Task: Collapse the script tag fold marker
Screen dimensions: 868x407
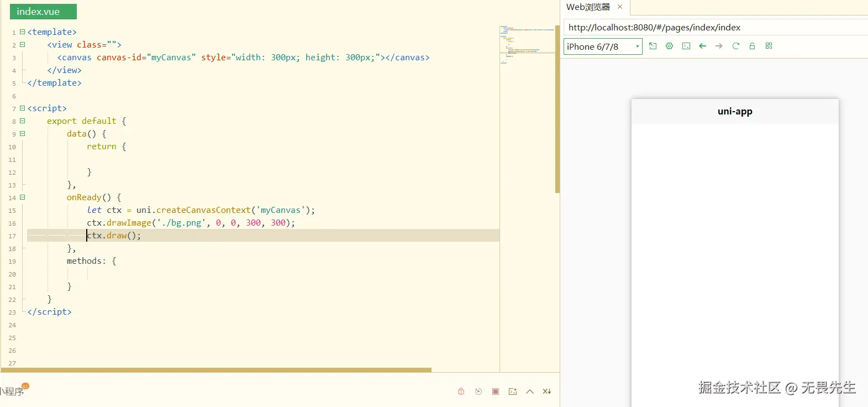Action: [x=23, y=108]
